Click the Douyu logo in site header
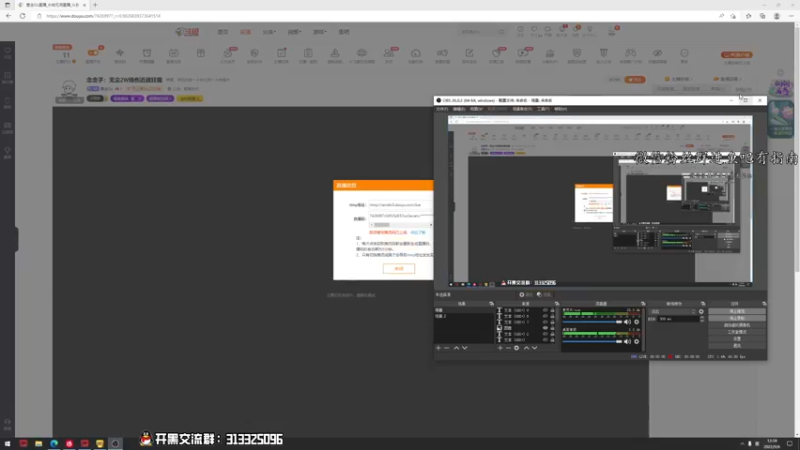Image resolution: width=800 pixels, height=450 pixels. tap(187, 32)
